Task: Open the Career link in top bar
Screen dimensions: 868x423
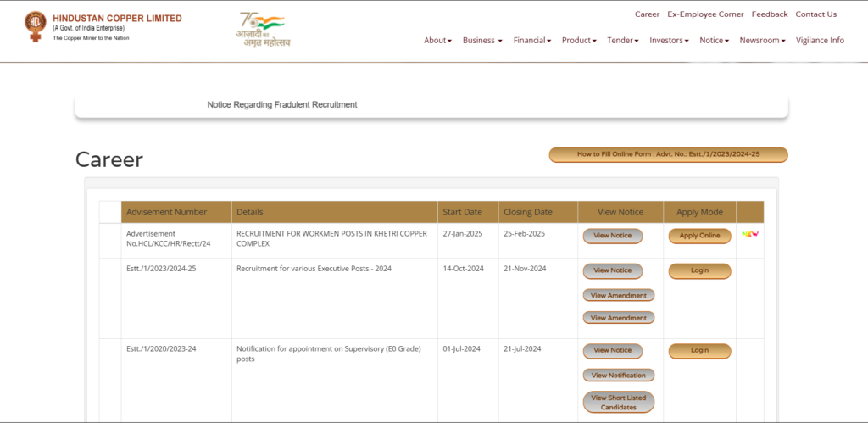Action: [x=647, y=14]
